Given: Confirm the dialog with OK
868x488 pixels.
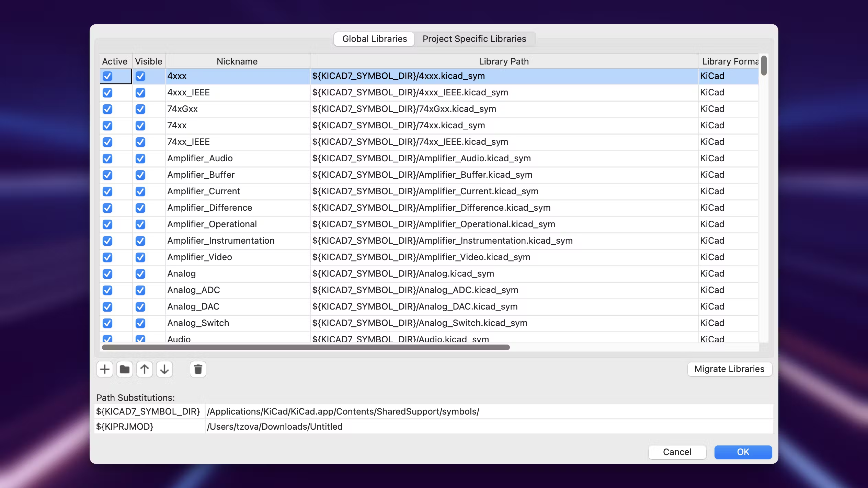Looking at the screenshot, I should (743, 452).
